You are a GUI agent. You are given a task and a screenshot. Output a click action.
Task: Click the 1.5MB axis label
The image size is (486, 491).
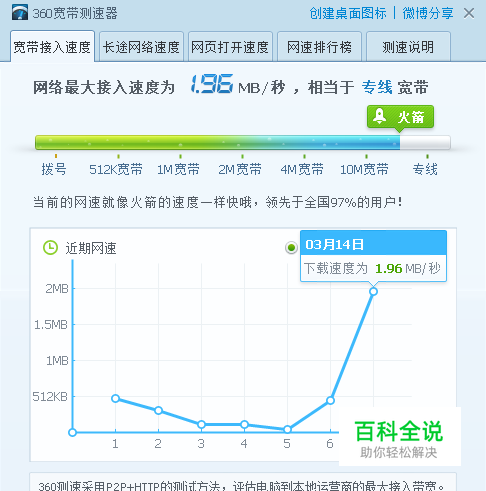click(x=51, y=324)
